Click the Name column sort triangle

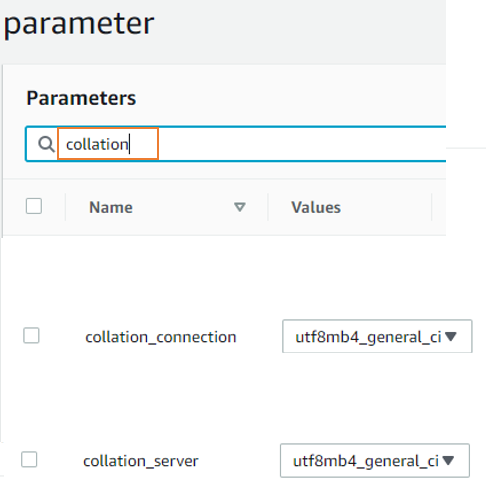pos(240,207)
